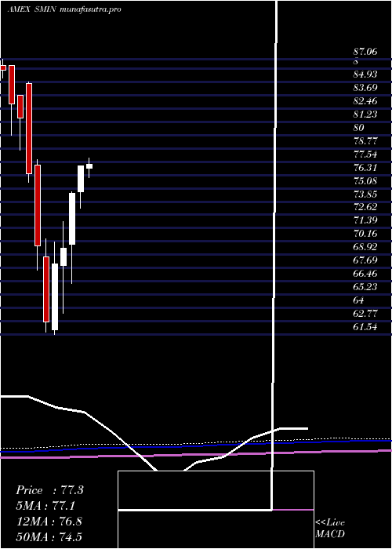
Task: Click the 70.16 price axis label
Action: [365, 234]
